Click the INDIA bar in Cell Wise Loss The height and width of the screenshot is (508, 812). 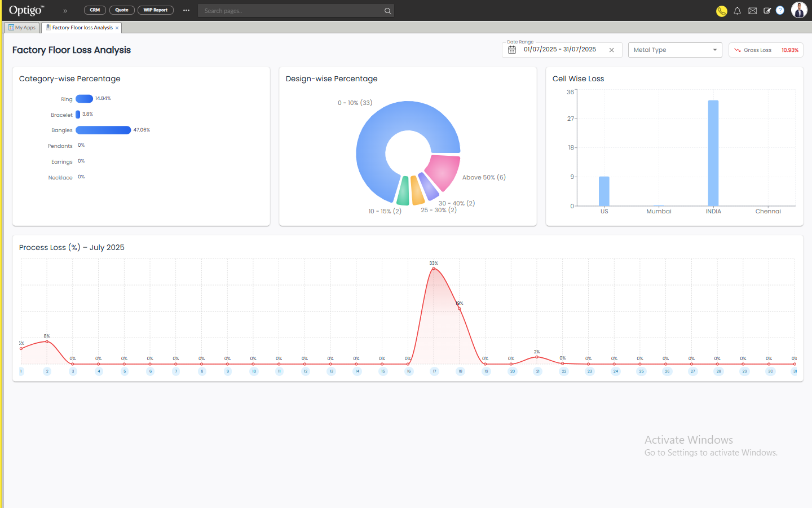point(713,153)
